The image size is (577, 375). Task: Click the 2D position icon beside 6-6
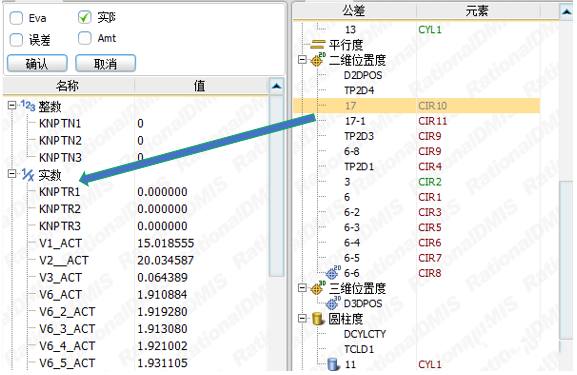pyautogui.click(x=333, y=273)
